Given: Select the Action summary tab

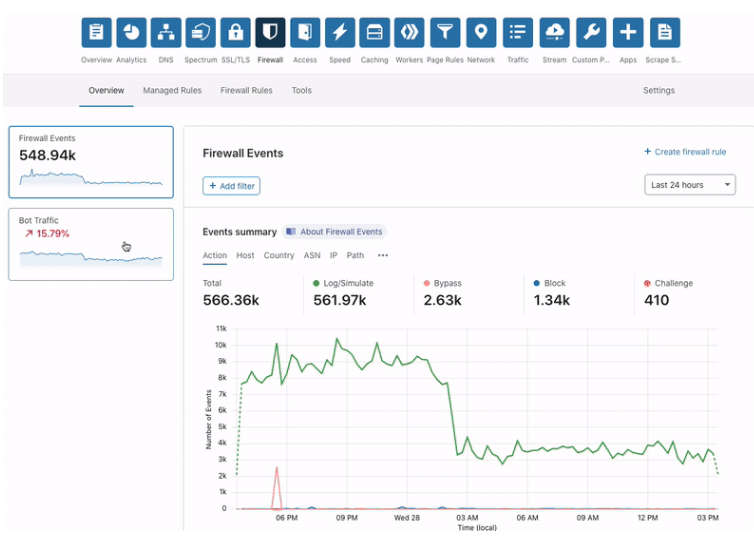Looking at the screenshot, I should click(214, 255).
